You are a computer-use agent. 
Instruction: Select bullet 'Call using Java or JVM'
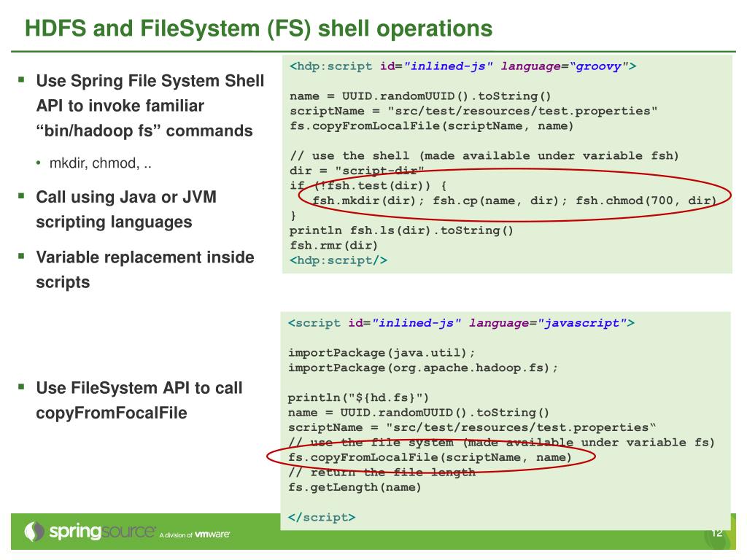pyautogui.click(x=126, y=197)
